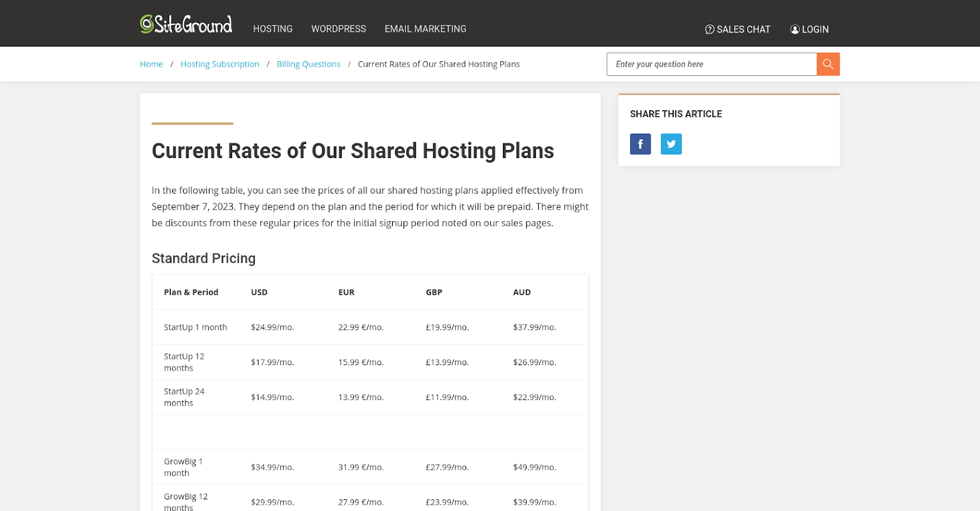Image resolution: width=980 pixels, height=511 pixels.
Task: Click the £11.99/mo. price
Action: [447, 397]
